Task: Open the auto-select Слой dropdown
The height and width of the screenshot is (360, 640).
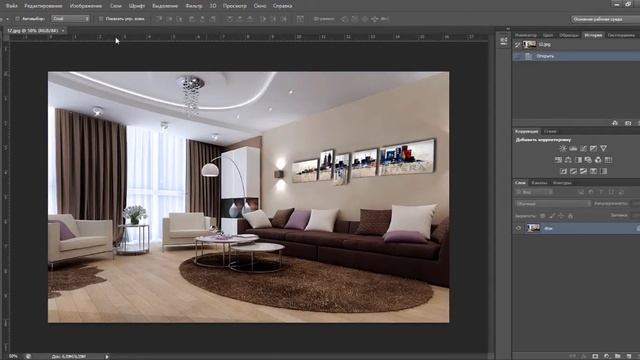Action: point(70,19)
